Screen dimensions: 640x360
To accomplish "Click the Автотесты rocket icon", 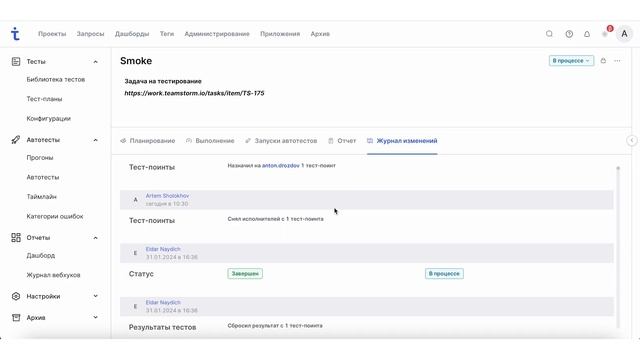I will tap(16, 140).
